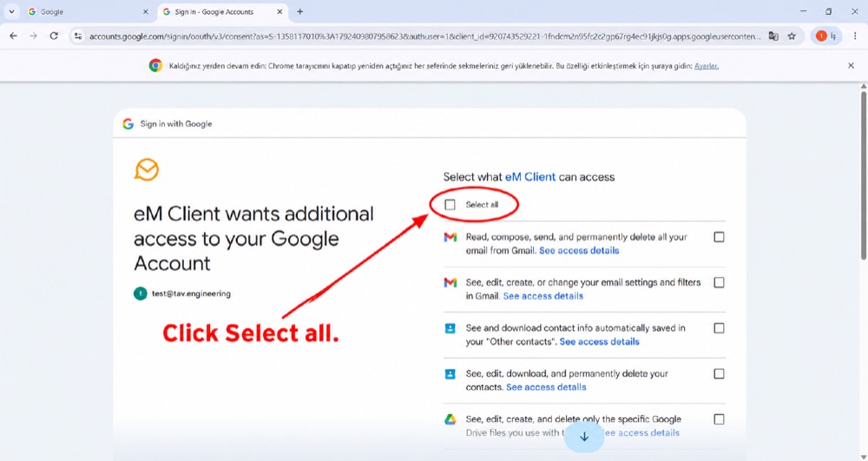This screenshot has height=461, width=868.
Task: Open See access details for Gmail email permission
Action: [579, 251]
